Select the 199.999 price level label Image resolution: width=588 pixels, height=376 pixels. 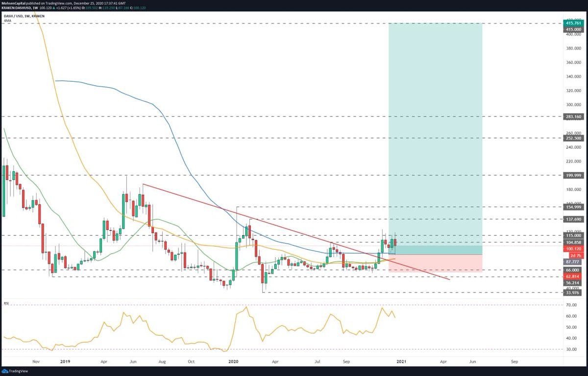click(573, 175)
